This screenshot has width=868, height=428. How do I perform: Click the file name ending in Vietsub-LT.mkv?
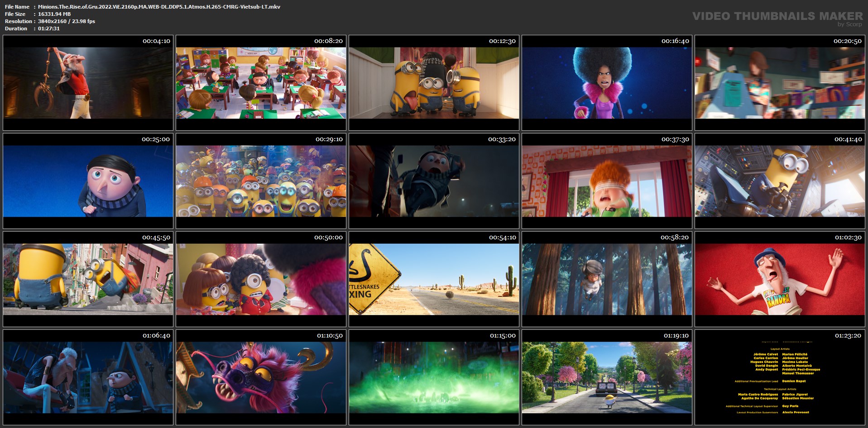pyautogui.click(x=159, y=7)
